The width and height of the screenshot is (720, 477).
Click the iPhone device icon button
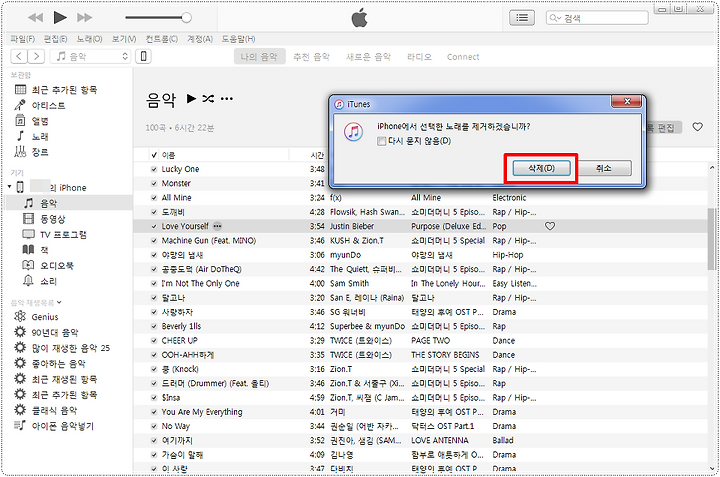[144, 56]
